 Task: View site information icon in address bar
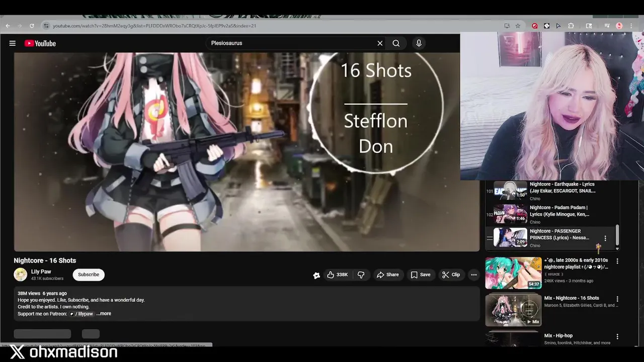[46, 26]
